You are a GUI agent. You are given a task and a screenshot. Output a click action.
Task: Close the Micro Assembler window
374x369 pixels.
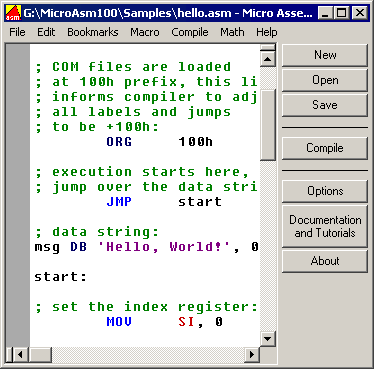point(360,13)
